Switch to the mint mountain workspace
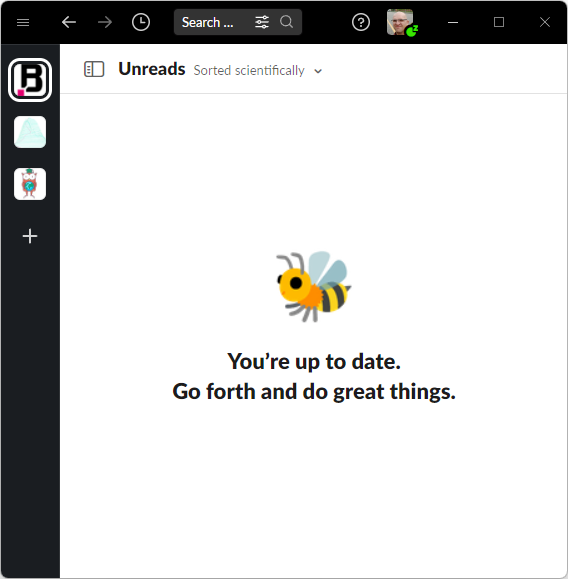The image size is (568, 579). coord(30,132)
